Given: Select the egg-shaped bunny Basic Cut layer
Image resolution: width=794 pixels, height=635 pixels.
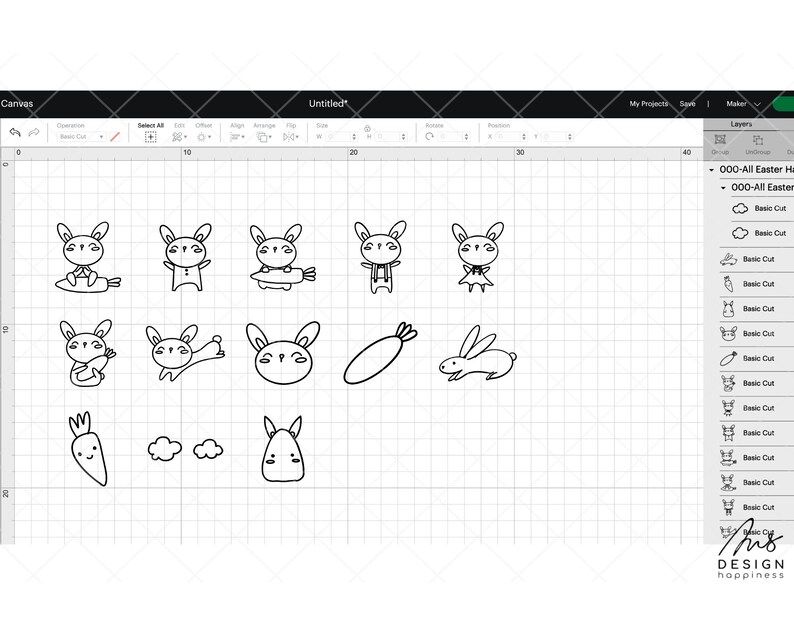Looking at the screenshot, I should click(757, 308).
